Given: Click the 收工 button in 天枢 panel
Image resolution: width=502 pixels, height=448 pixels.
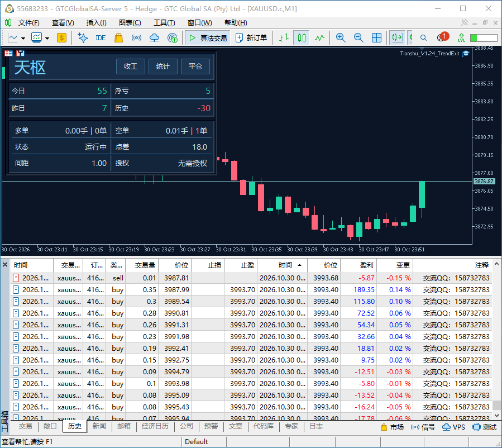Looking at the screenshot, I should click(x=131, y=66).
